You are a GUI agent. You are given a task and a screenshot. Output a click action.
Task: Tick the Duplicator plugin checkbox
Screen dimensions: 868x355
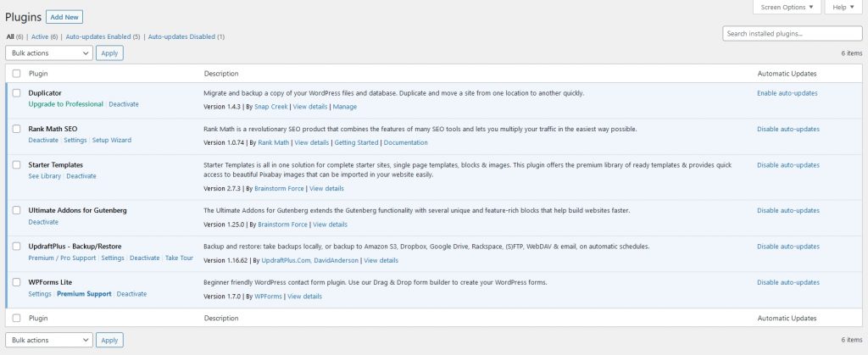click(17, 93)
